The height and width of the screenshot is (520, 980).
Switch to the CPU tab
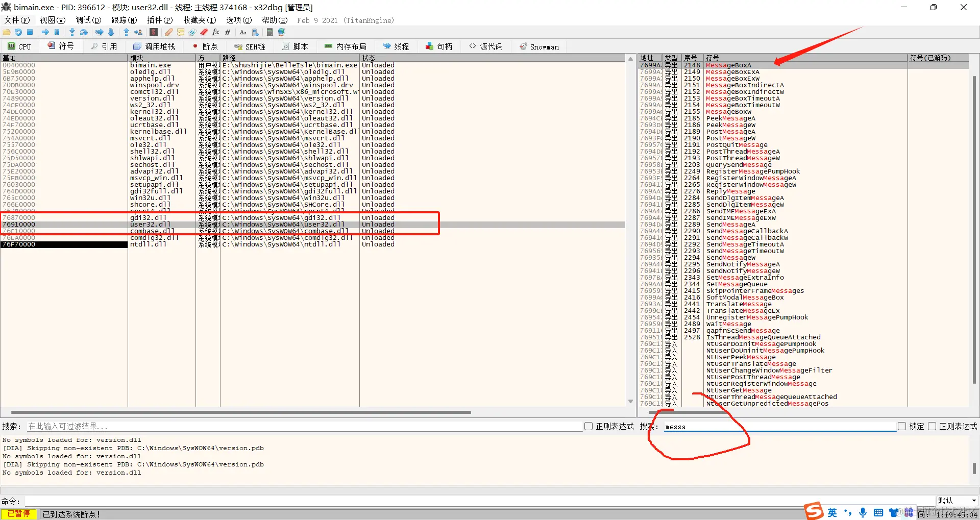(x=19, y=46)
